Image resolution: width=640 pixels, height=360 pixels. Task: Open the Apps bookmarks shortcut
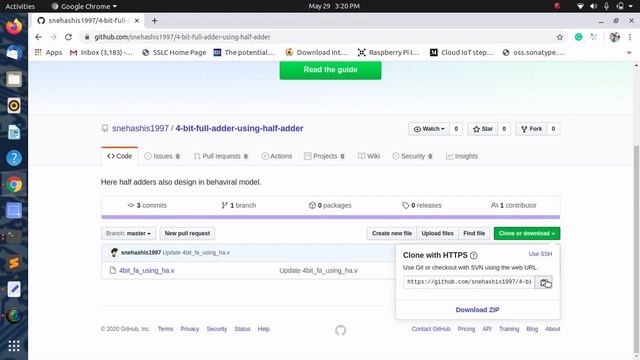click(x=48, y=52)
